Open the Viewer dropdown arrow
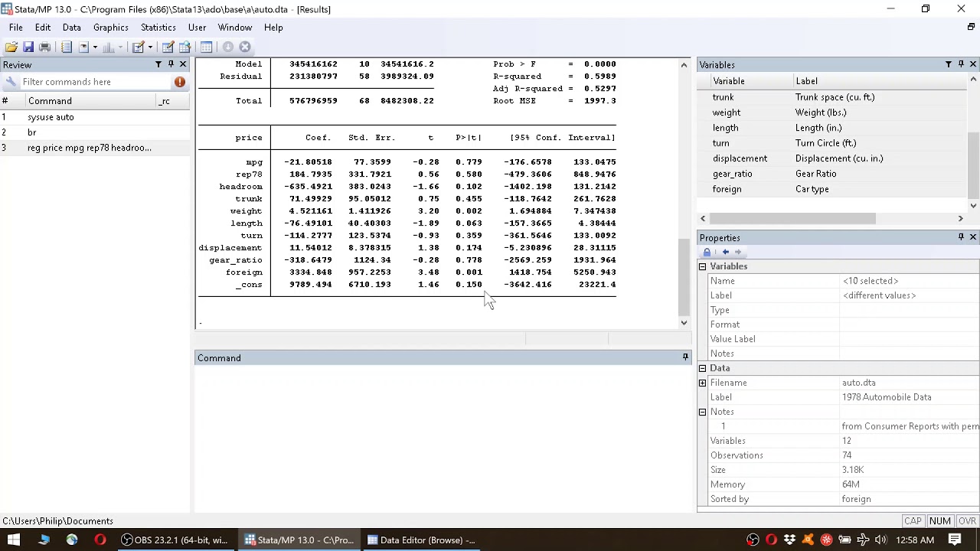Screen dimensions: 980x551 tap(95, 47)
